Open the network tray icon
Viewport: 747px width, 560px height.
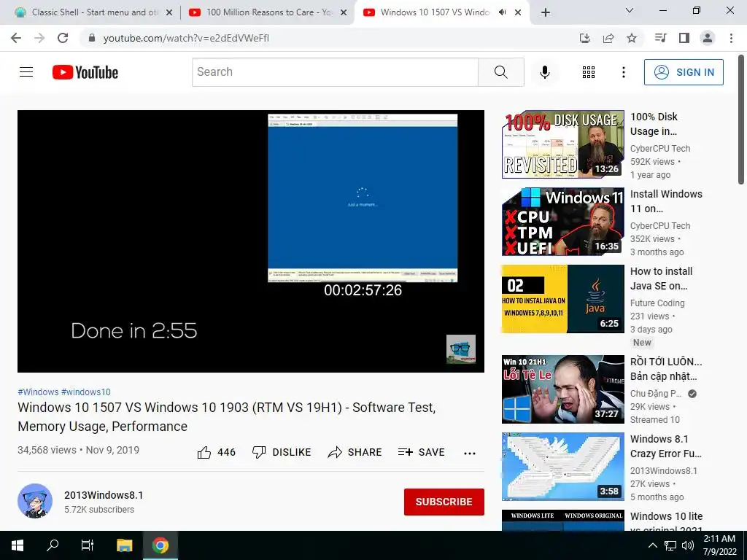pos(671,545)
